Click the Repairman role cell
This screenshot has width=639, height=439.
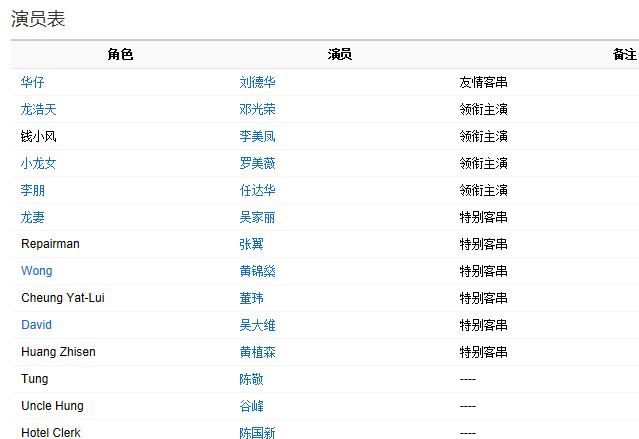50,244
